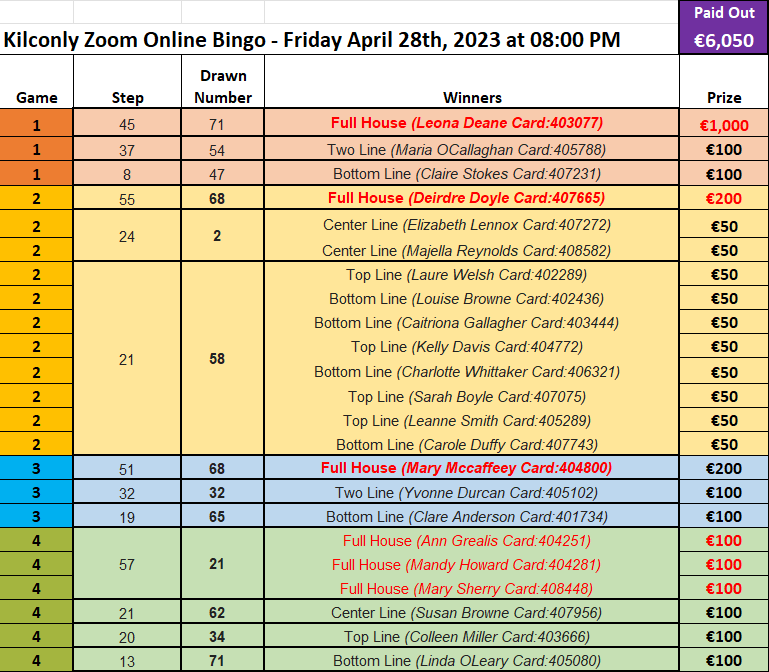769x672 pixels.
Task: Select Center Line Susan Browne winner cell
Action: (472, 612)
